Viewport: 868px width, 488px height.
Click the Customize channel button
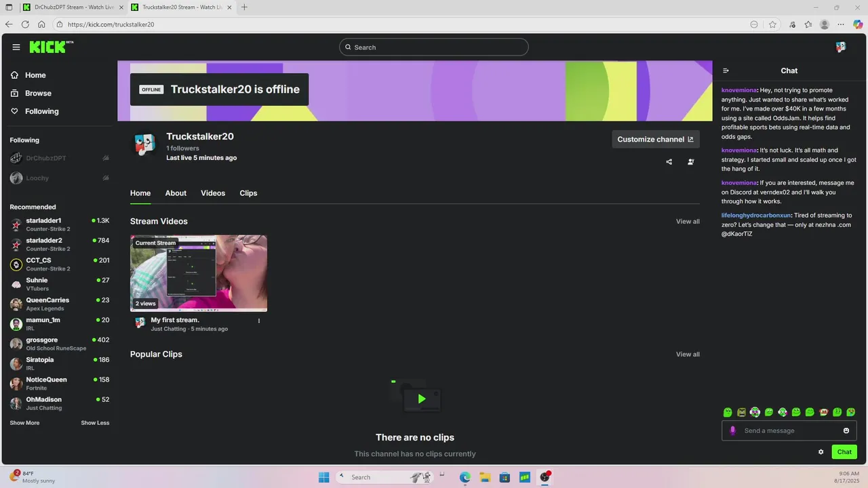tap(656, 139)
